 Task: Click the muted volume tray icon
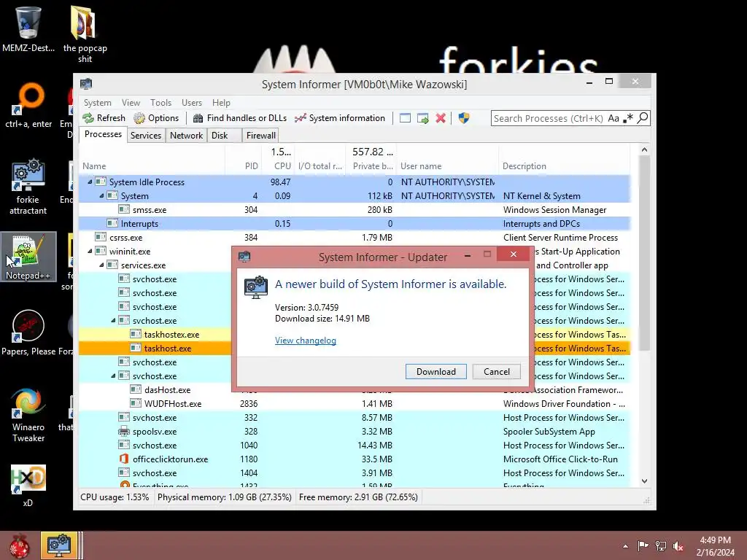point(678,546)
